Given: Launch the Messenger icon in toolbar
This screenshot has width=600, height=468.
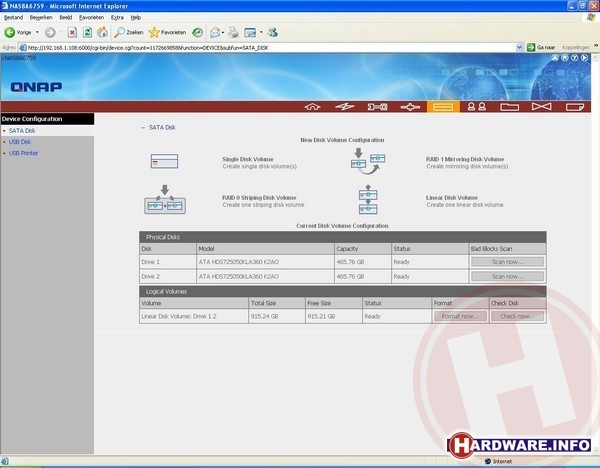Looking at the screenshot, I should click(272, 33).
